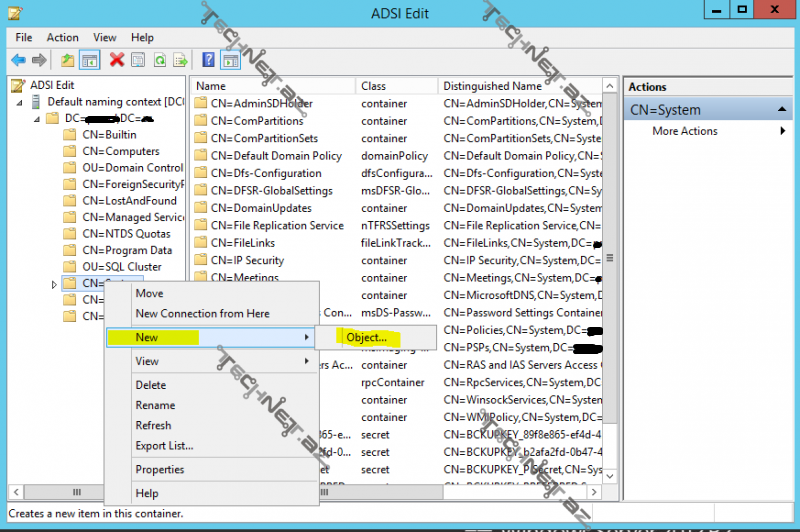Expand More Actions submenu arrow

[782, 131]
